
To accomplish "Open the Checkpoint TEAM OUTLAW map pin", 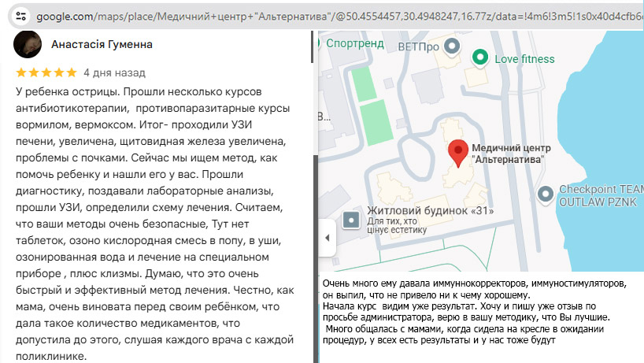I will tap(544, 194).
